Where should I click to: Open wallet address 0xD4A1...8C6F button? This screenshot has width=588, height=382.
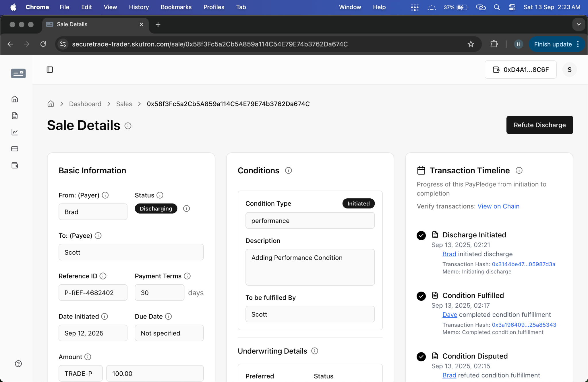521,69
